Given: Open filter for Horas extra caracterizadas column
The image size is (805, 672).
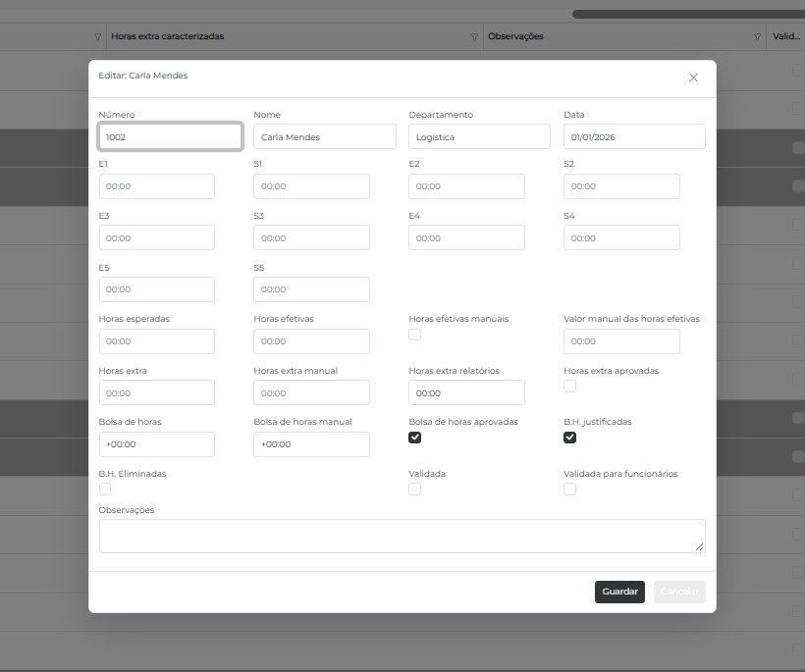Looking at the screenshot, I should 474,37.
